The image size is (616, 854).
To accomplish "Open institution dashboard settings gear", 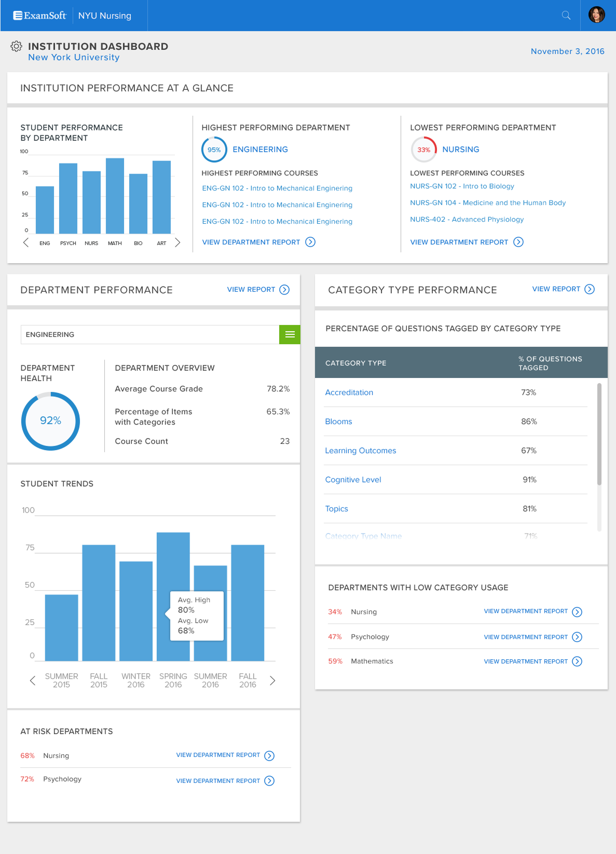I will click(x=16, y=46).
